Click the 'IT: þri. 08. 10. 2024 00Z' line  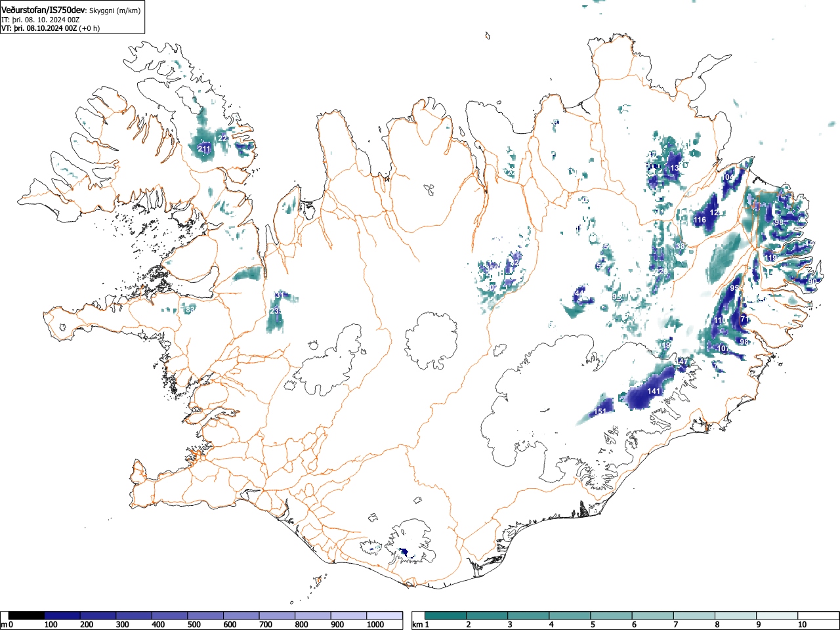(x=41, y=20)
